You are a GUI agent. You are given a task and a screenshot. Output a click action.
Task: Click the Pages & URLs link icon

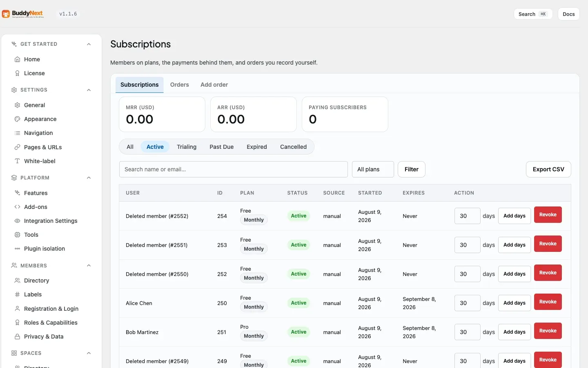(x=17, y=147)
